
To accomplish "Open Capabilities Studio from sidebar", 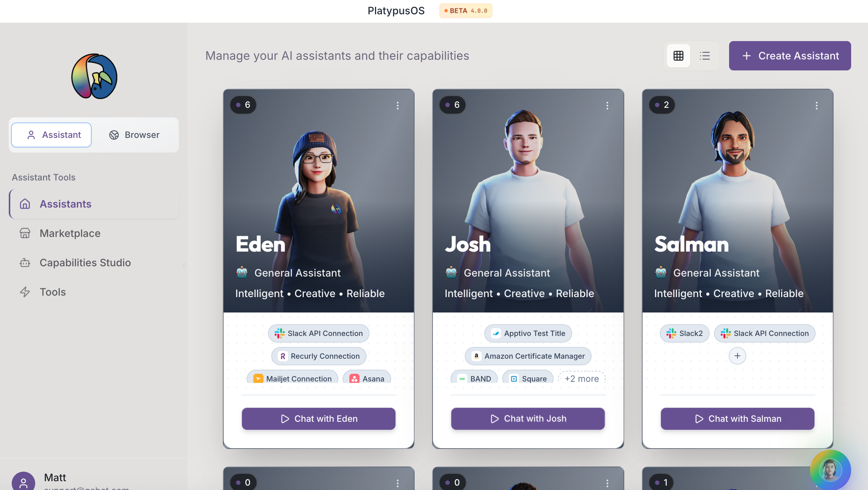I will pos(85,263).
